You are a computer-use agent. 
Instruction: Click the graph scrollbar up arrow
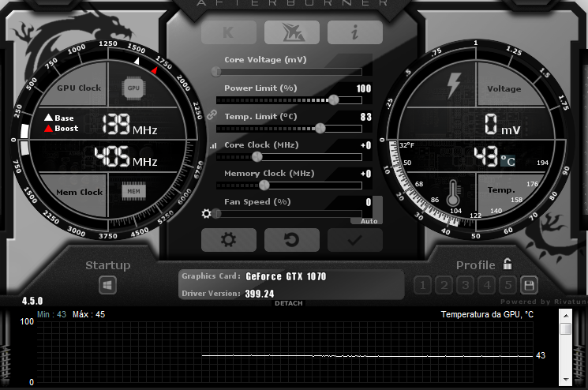(565, 315)
